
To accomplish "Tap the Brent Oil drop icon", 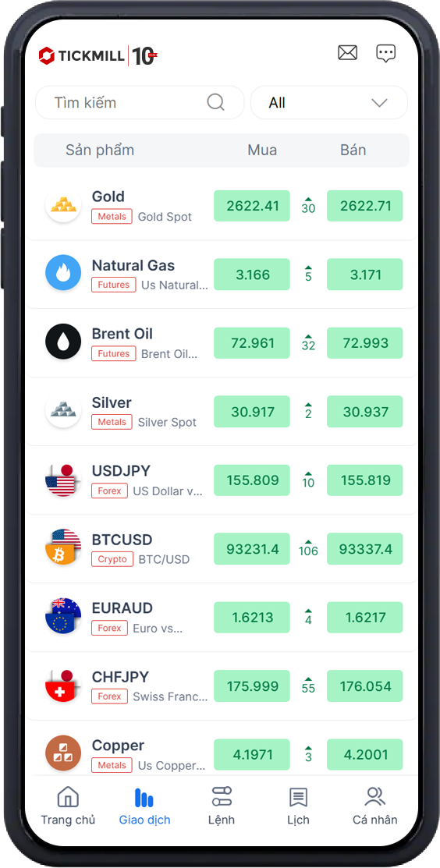I will pos(63,342).
